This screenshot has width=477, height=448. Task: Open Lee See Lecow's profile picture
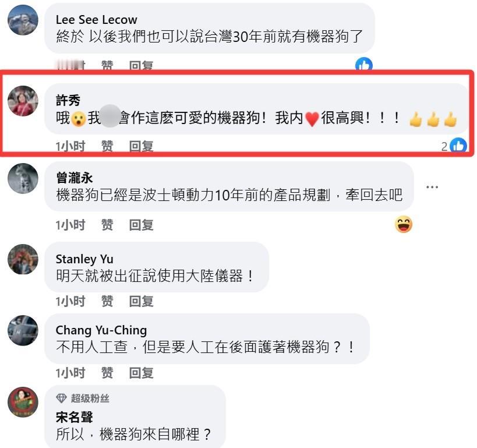pyautogui.click(x=23, y=20)
